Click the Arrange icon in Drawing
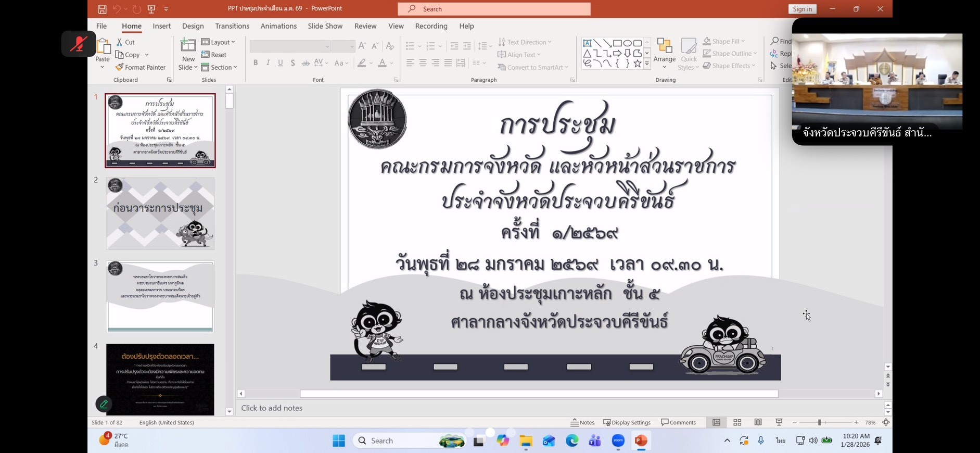Image resolution: width=980 pixels, height=453 pixels. 664,47
